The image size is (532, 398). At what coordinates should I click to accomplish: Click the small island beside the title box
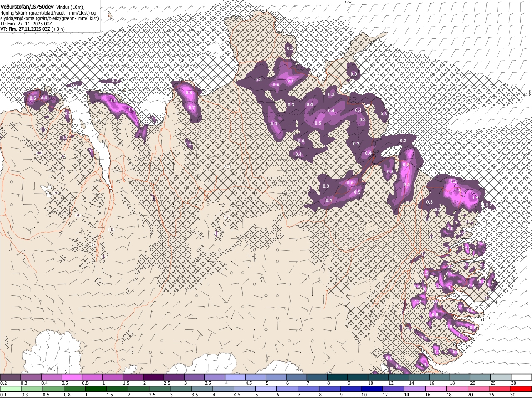pos(110,15)
